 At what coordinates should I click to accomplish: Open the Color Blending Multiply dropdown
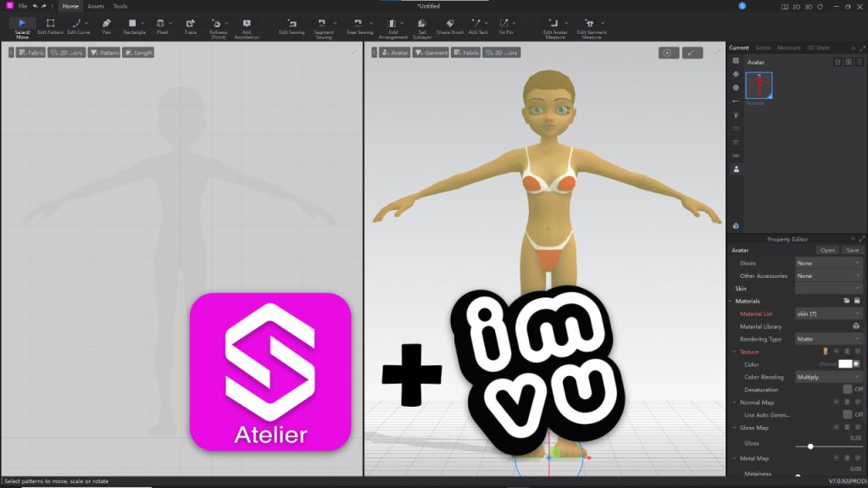828,377
